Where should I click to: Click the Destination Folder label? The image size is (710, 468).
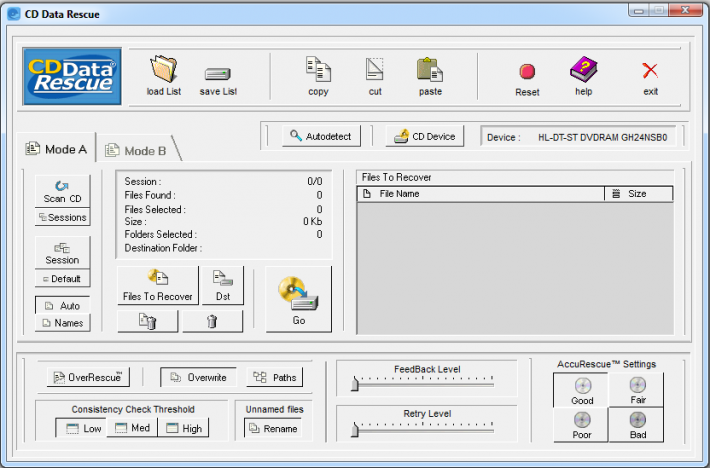[x=163, y=248]
